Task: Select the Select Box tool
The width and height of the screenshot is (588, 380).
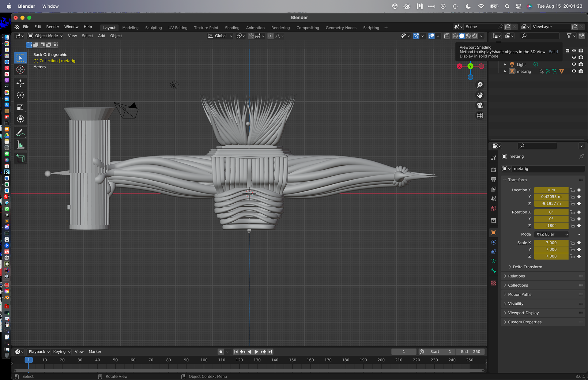Action: [x=21, y=58]
